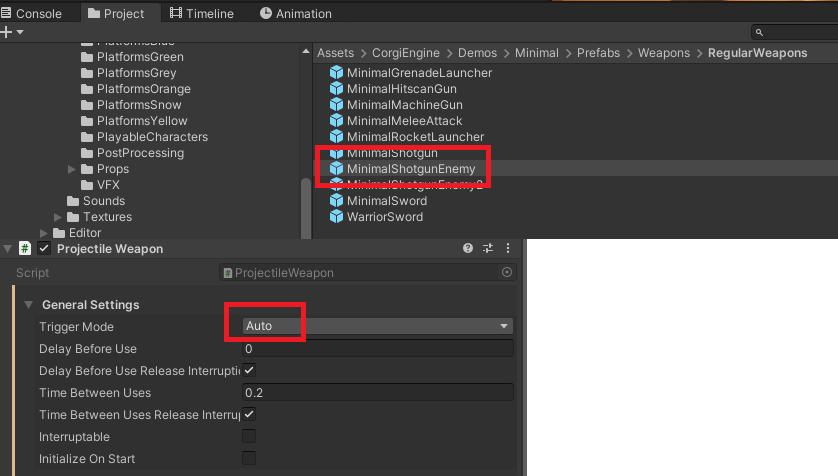
Task: Toggle Time Between Uses Release Interruption
Action: click(249, 414)
